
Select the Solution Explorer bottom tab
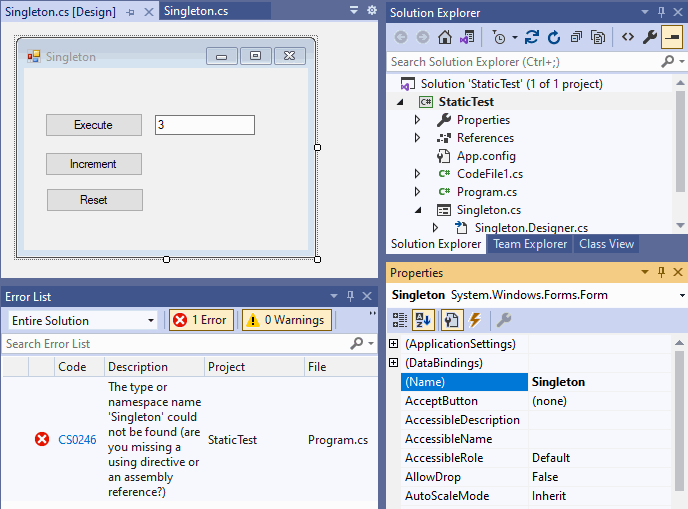coord(436,244)
